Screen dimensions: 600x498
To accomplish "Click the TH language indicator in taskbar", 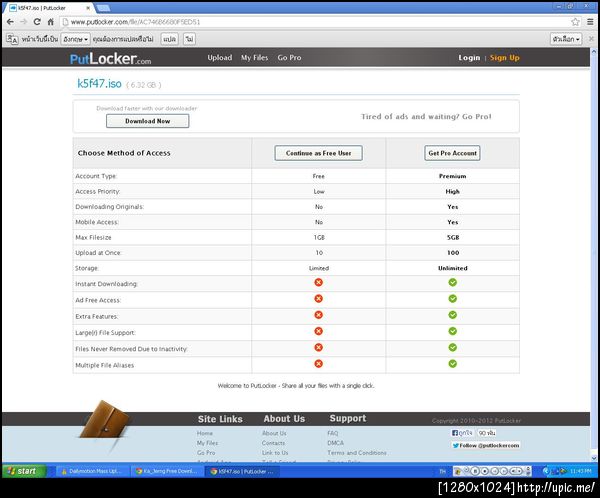I will (443, 471).
